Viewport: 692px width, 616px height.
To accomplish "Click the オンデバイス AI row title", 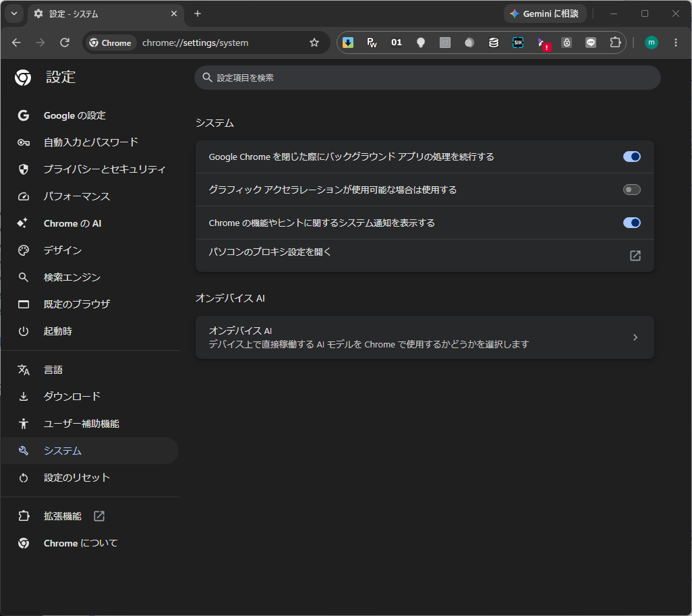I will [240, 331].
